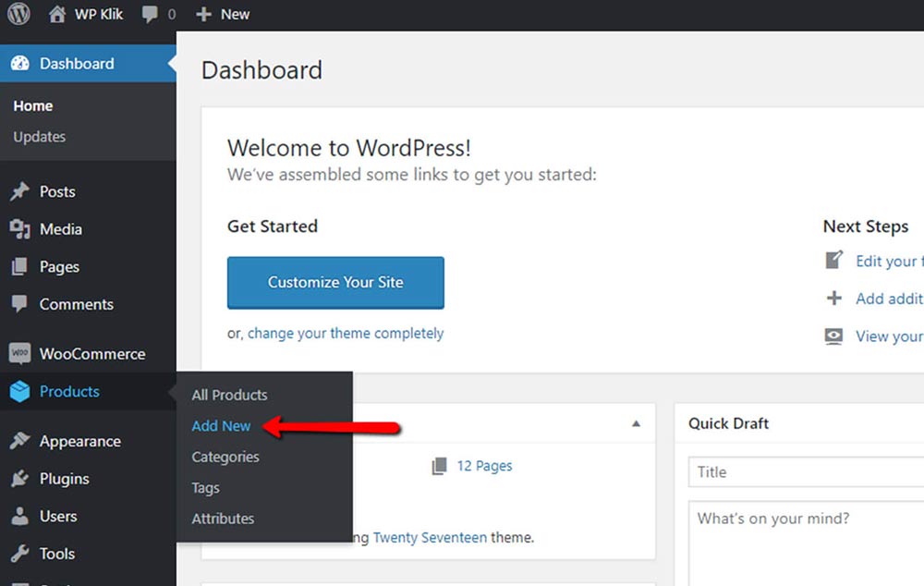924x586 pixels.
Task: Click the Posts pushpin icon
Action: point(19,191)
